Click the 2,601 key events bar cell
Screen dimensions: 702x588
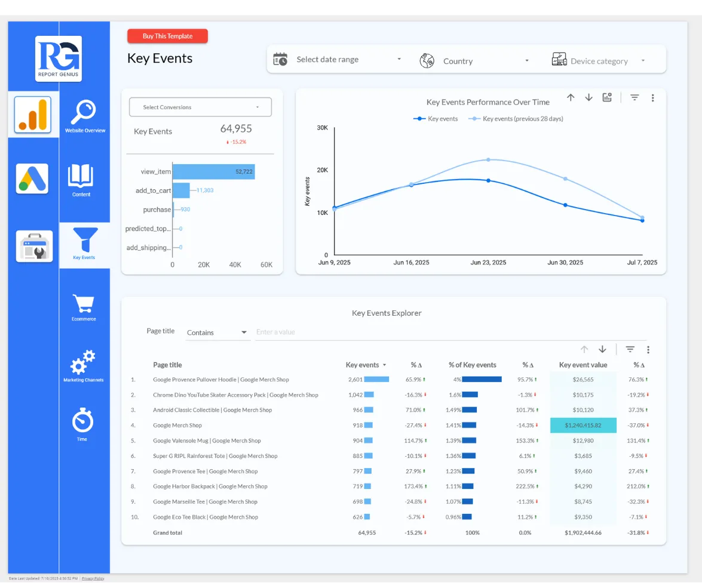[x=369, y=380]
